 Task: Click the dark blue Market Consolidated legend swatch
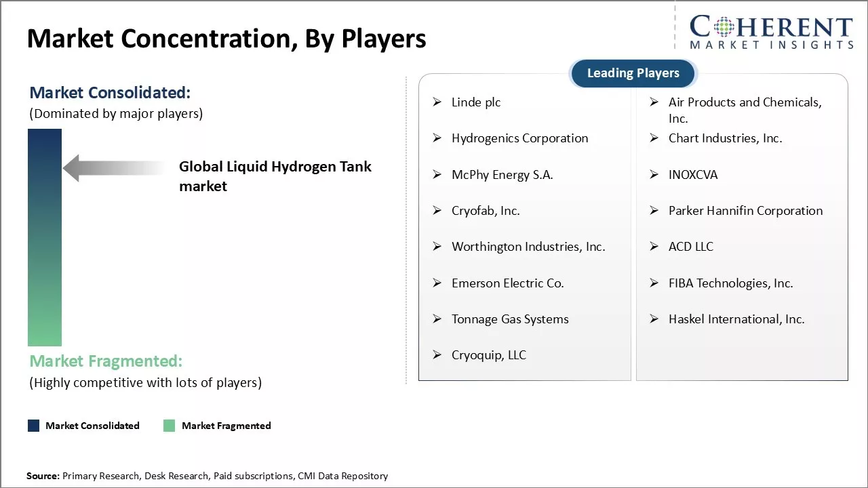coord(33,426)
